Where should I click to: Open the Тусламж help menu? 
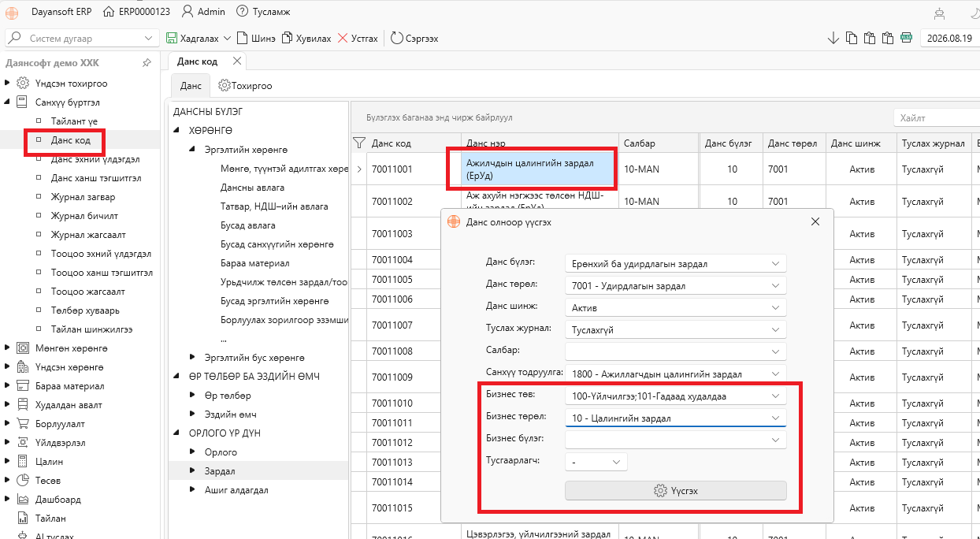pos(262,12)
